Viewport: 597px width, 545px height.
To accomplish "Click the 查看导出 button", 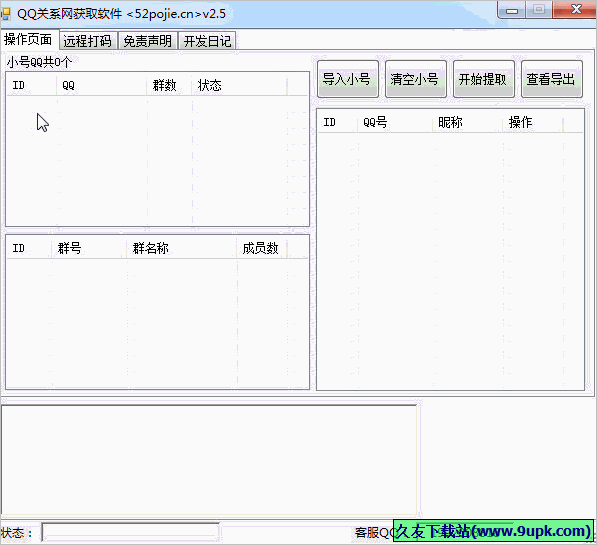I will [551, 79].
